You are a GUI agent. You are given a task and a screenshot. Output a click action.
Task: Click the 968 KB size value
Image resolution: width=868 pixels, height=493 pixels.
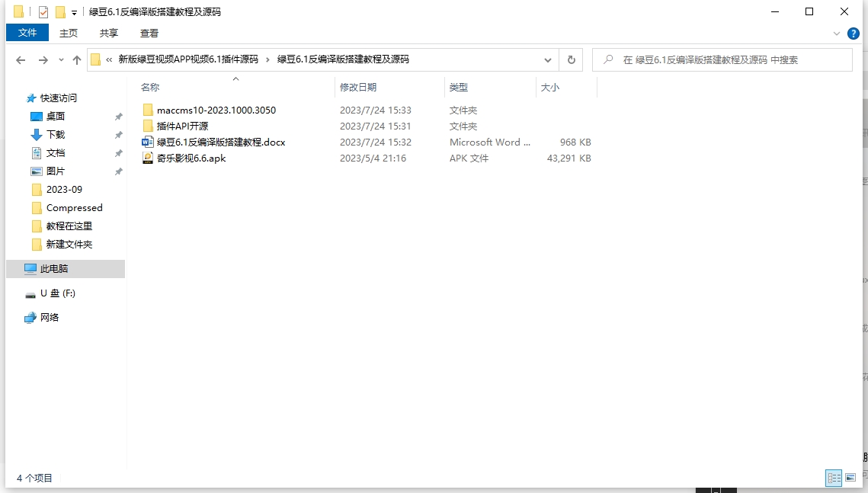pos(575,142)
